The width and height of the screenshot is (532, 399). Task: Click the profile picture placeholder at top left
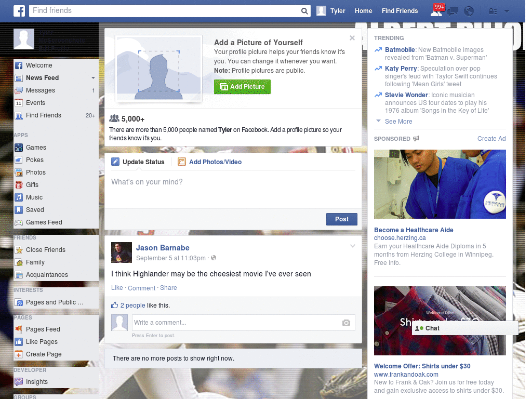pos(24,39)
